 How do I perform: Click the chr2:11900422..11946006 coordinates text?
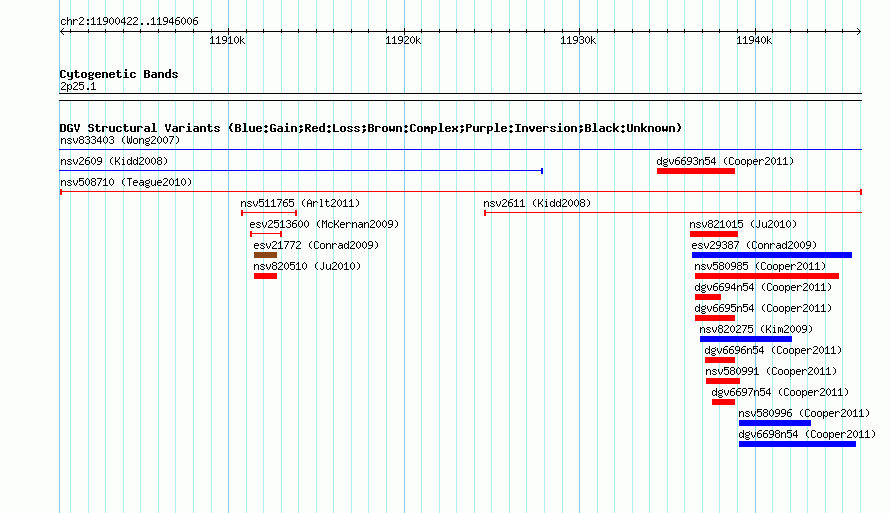pyautogui.click(x=129, y=22)
